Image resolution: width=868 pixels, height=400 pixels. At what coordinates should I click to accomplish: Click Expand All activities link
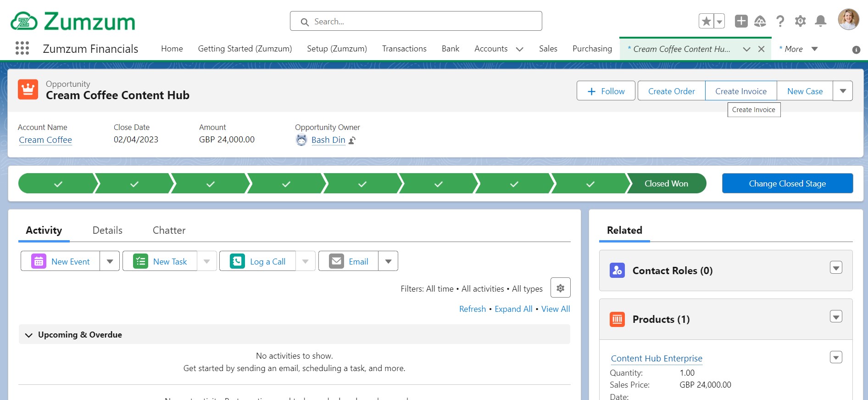[x=513, y=309]
